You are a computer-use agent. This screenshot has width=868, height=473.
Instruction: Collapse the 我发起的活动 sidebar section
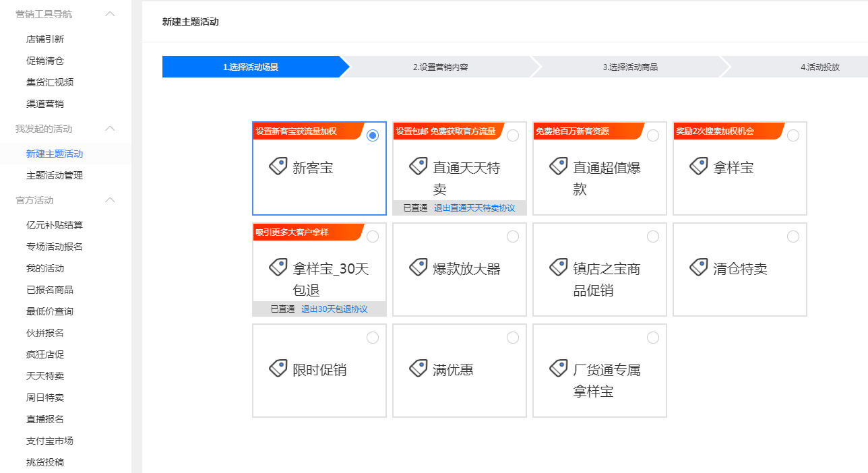coord(111,129)
